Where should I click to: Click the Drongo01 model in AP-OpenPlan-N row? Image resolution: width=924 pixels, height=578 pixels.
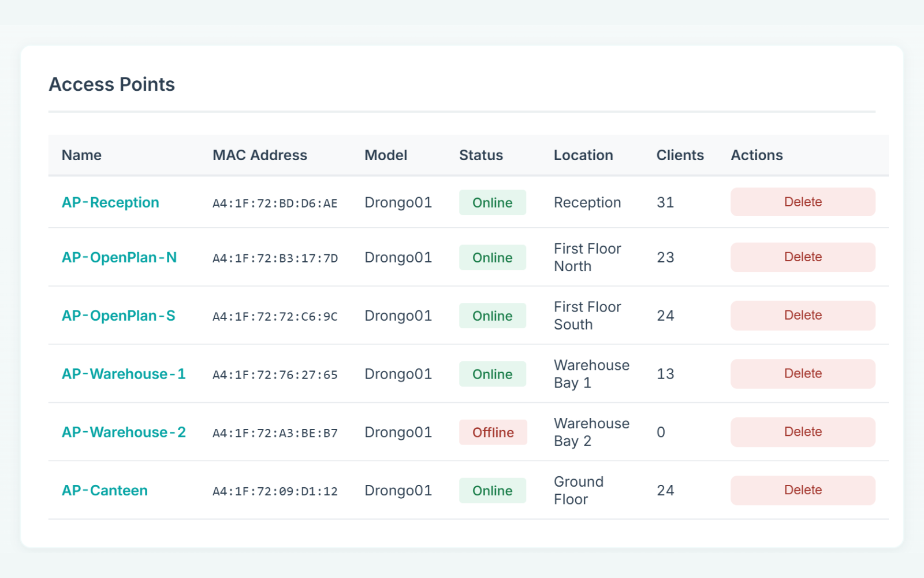(398, 257)
